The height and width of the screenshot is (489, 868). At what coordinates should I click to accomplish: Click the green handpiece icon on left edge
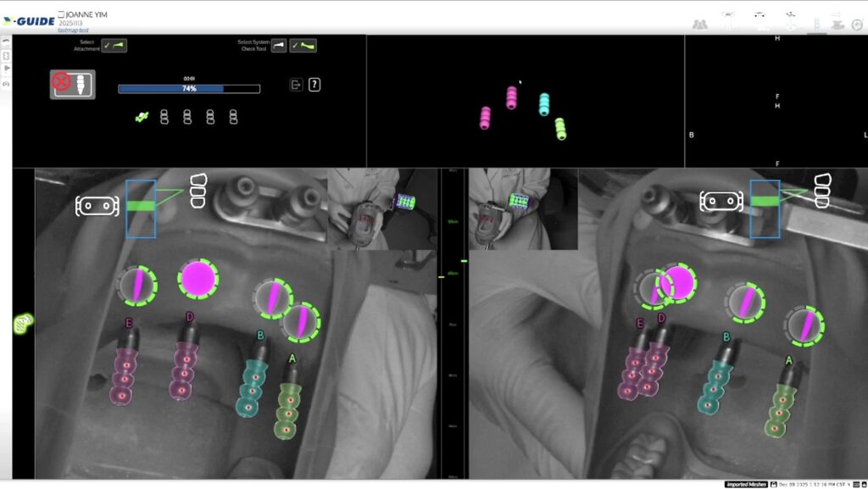[x=22, y=324]
